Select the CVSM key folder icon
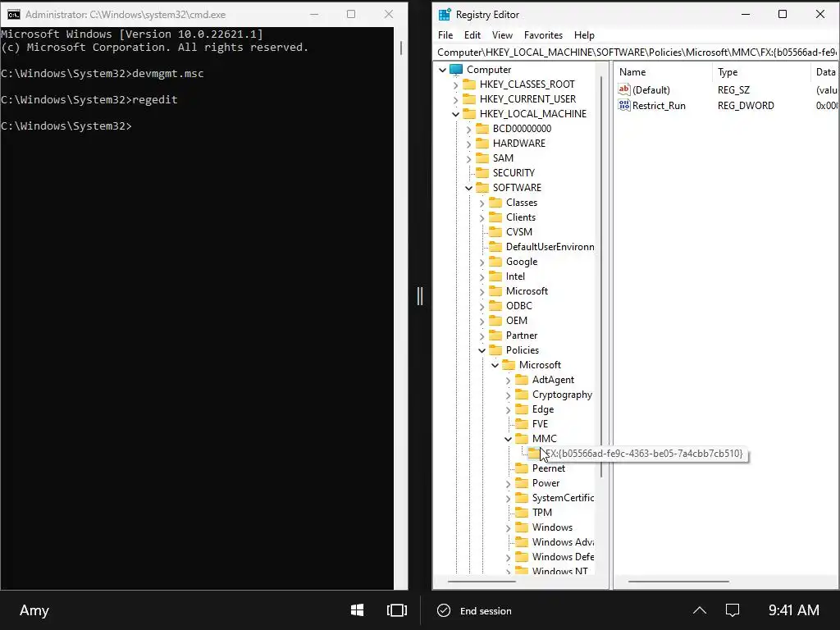 [x=495, y=231]
